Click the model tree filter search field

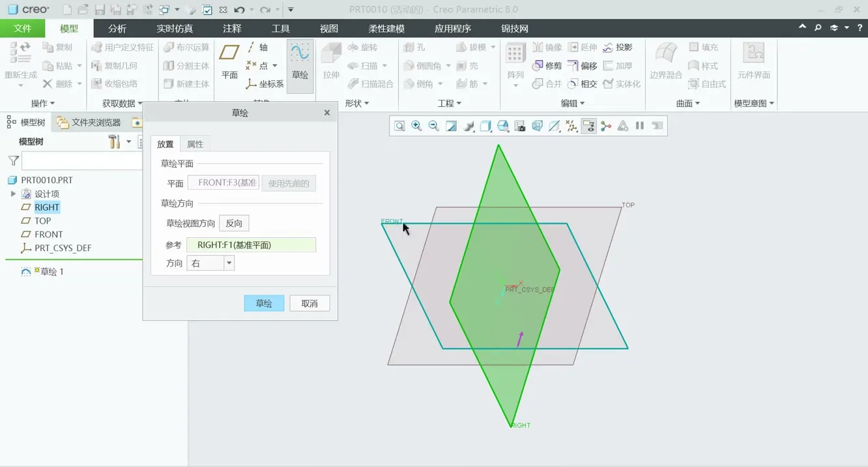(x=81, y=160)
